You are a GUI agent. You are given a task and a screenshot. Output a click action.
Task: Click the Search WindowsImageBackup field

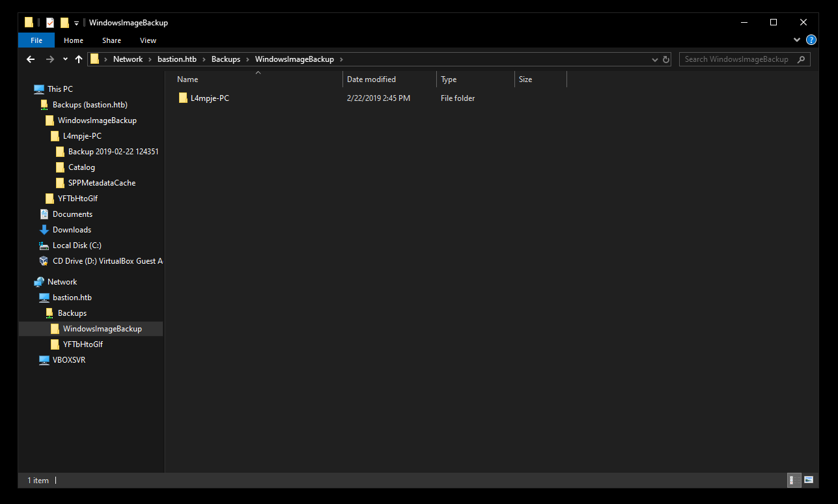coord(738,59)
